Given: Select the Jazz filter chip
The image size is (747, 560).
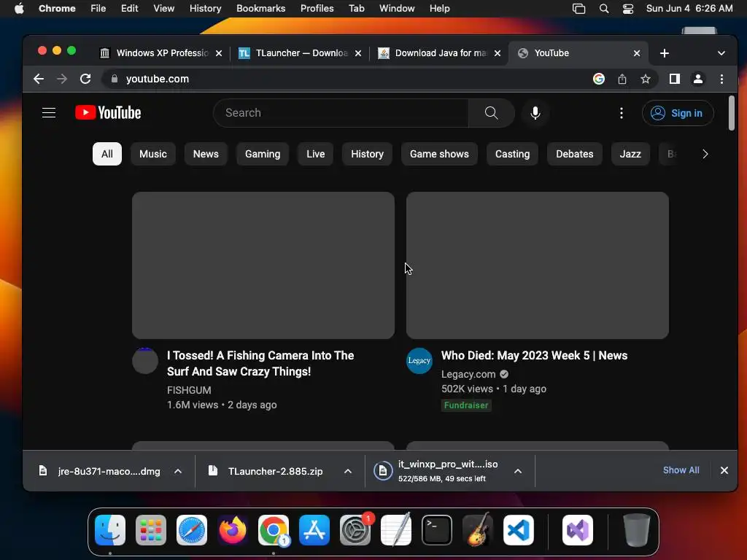Looking at the screenshot, I should click(x=630, y=154).
